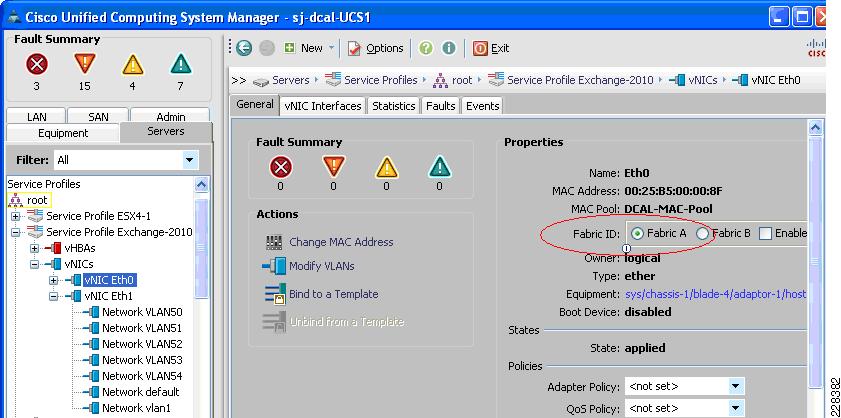This screenshot has height=418, width=841.
Task: Click Servers in the breadcrumb path
Action: point(291,80)
